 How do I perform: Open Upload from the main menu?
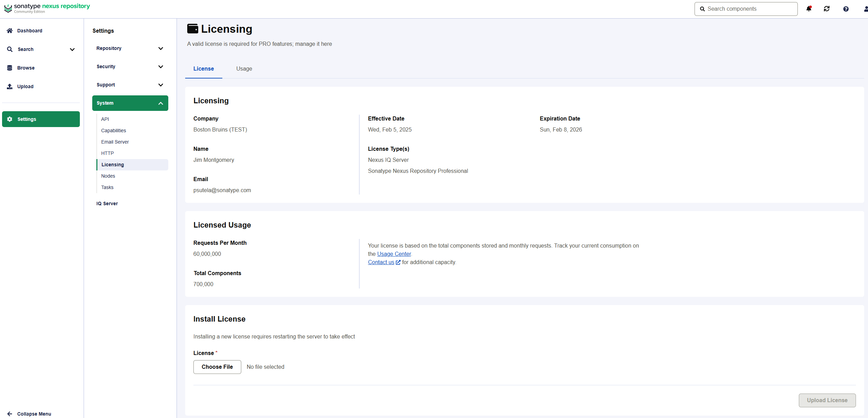pos(41,86)
